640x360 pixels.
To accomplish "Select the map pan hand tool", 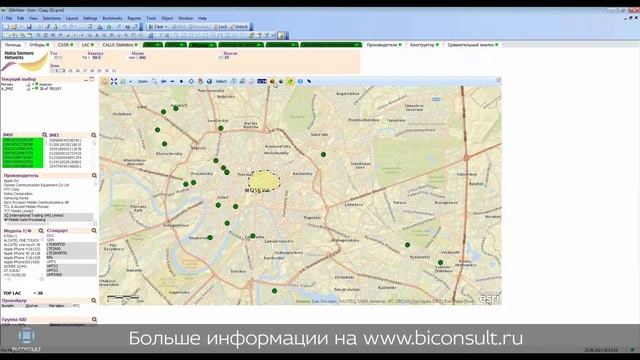I will click(200, 81).
